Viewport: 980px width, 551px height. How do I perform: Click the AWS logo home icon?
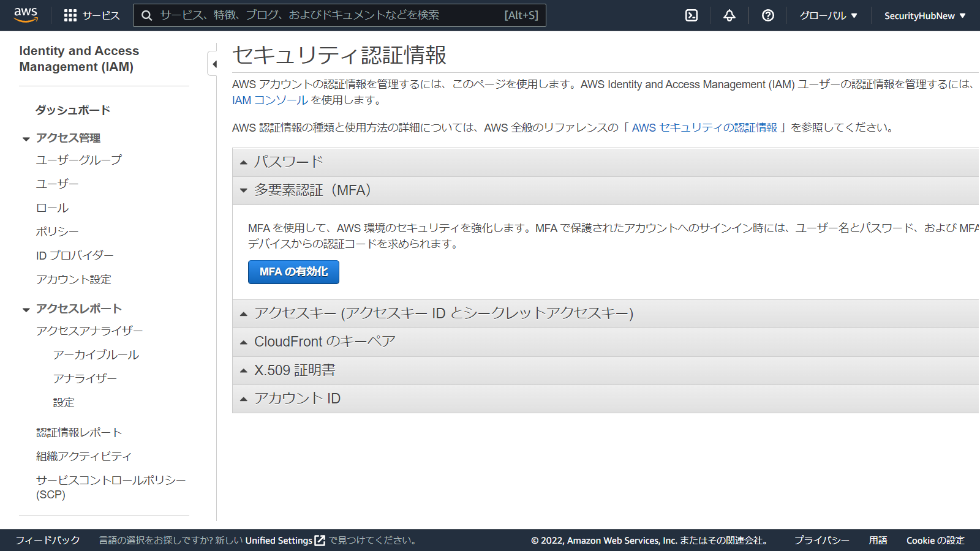(26, 15)
